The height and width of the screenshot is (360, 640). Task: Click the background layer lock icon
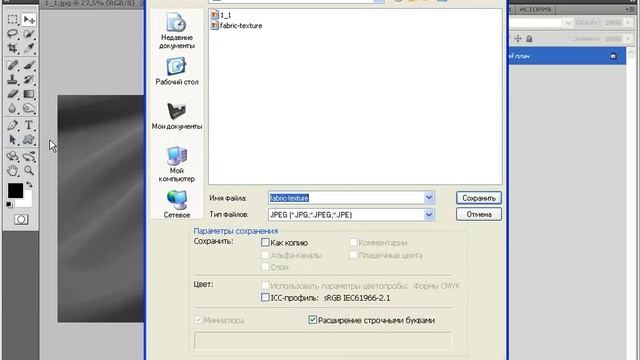(613, 56)
